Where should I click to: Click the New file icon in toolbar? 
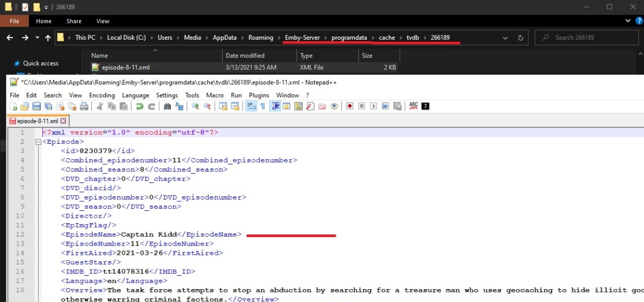[13, 106]
